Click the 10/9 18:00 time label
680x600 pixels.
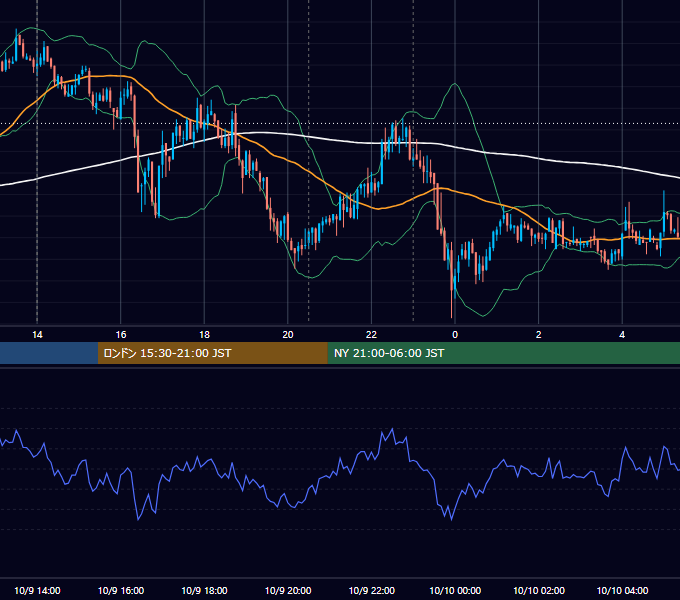(204, 590)
